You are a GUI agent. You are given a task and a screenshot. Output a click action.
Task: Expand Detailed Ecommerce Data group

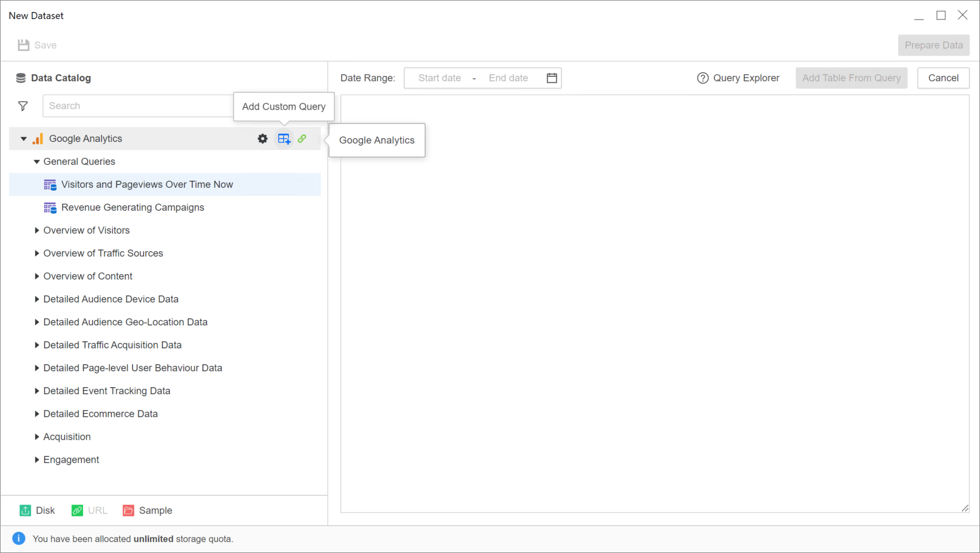[x=37, y=414]
